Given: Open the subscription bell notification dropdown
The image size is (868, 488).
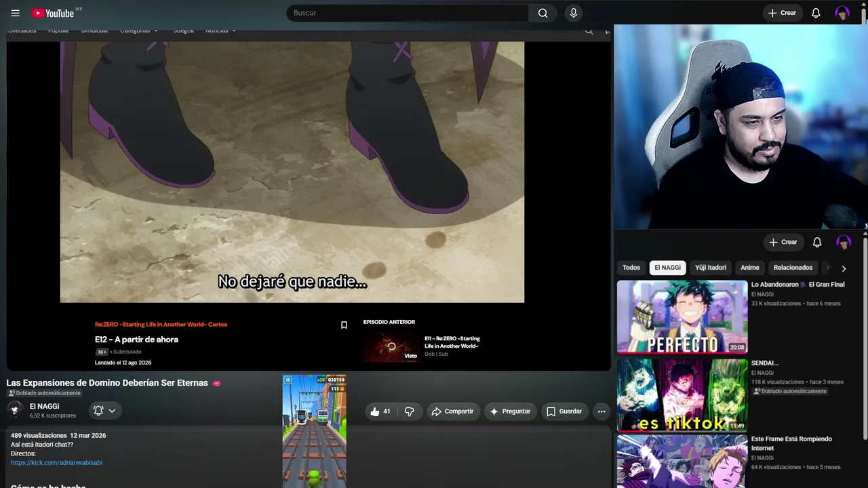Looking at the screenshot, I should point(105,411).
